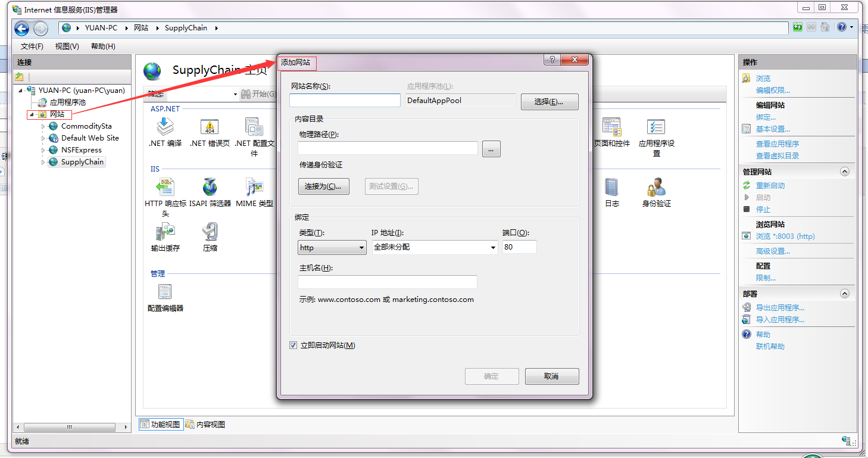Select the 应用程序池 tree item
The height and width of the screenshot is (458, 868).
[x=67, y=102]
